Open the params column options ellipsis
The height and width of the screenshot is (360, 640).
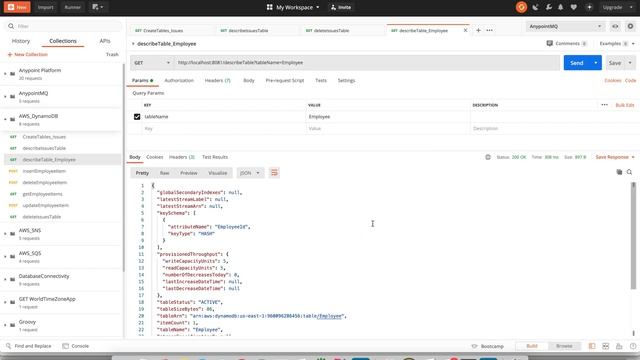[x=604, y=105]
